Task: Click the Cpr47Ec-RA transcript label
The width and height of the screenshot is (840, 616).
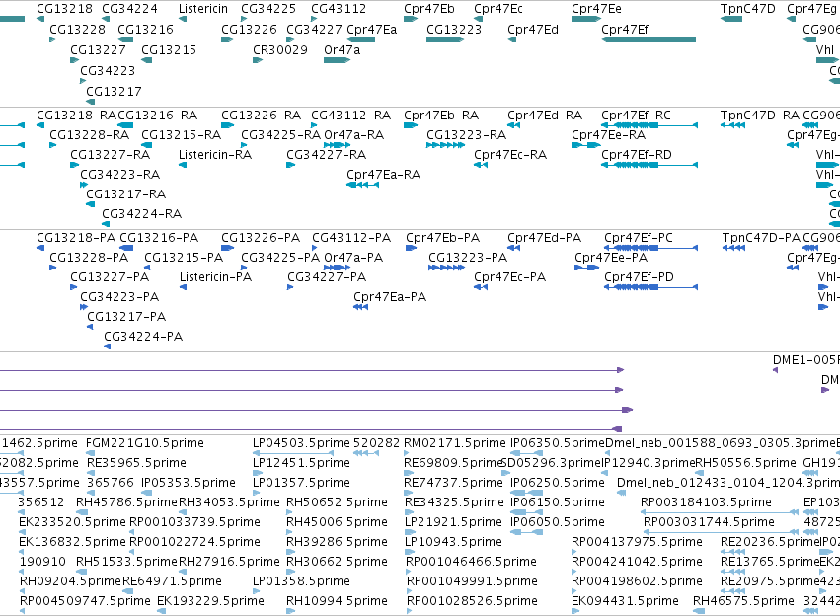Action: [x=510, y=155]
